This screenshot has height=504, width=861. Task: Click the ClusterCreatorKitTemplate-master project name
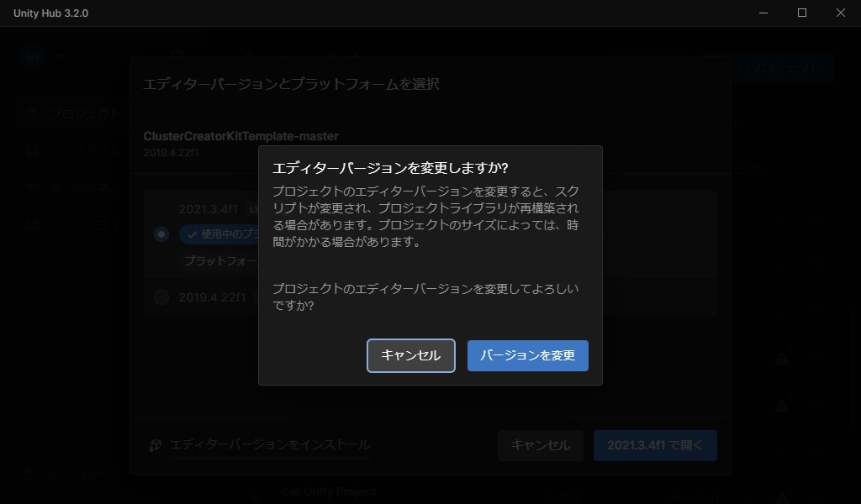(x=240, y=136)
